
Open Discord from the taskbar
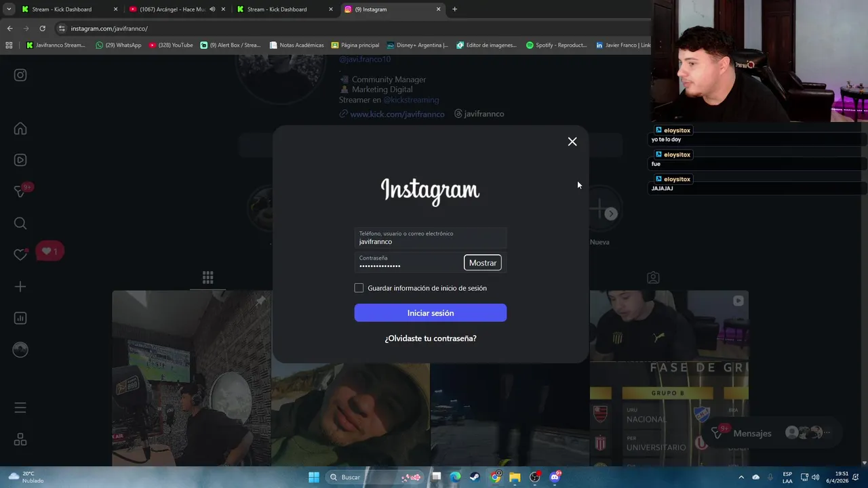tap(555, 477)
